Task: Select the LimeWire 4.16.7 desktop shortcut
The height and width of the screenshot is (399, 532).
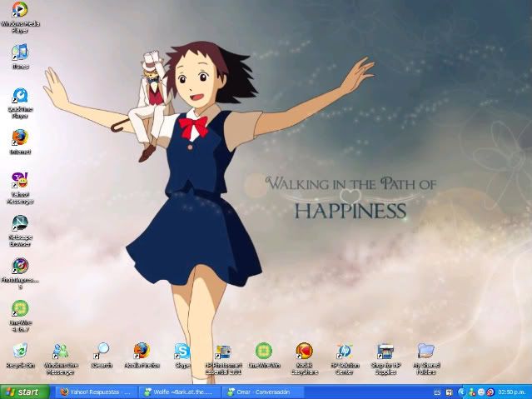Action: click(x=20, y=316)
